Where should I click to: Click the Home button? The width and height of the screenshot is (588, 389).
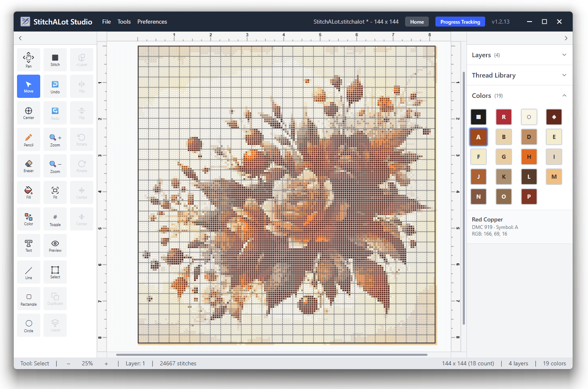click(417, 22)
